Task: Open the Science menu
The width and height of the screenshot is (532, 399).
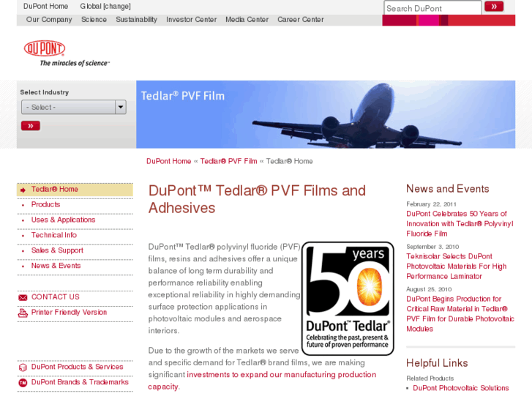Action: [x=94, y=20]
